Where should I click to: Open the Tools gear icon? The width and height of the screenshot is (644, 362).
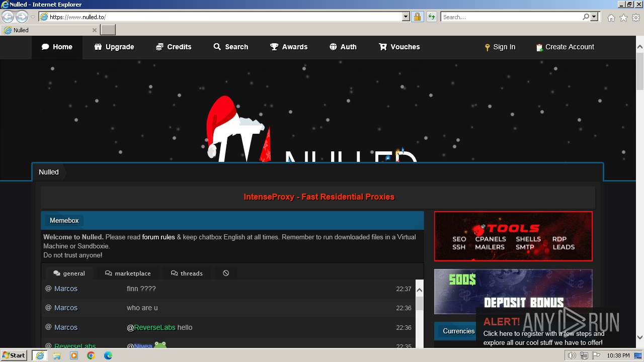tap(636, 18)
